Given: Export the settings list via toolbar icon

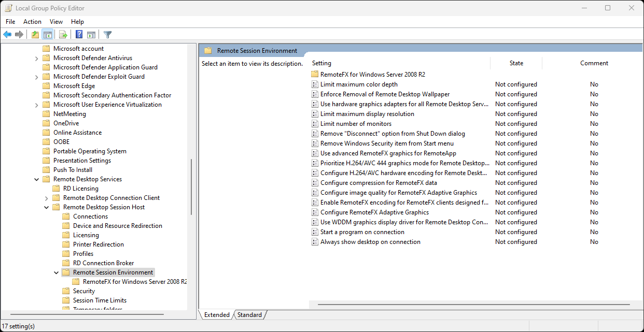Looking at the screenshot, I should click(63, 34).
